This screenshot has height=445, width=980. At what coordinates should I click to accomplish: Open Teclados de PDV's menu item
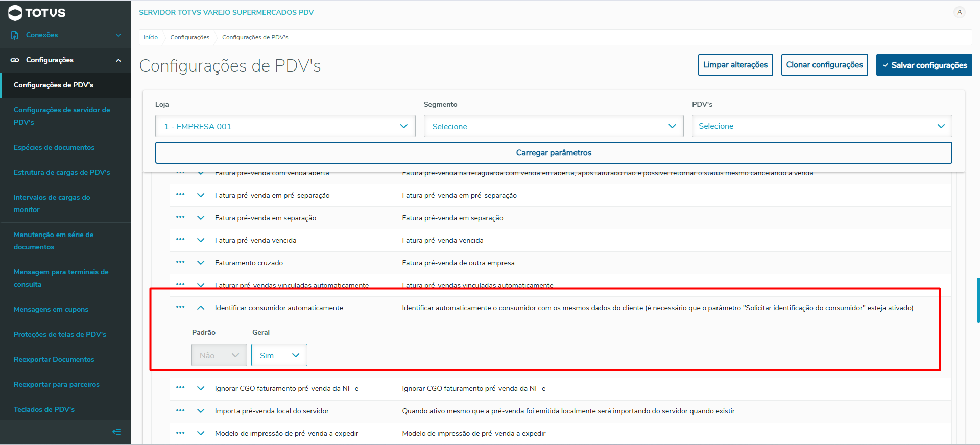[x=65, y=410]
